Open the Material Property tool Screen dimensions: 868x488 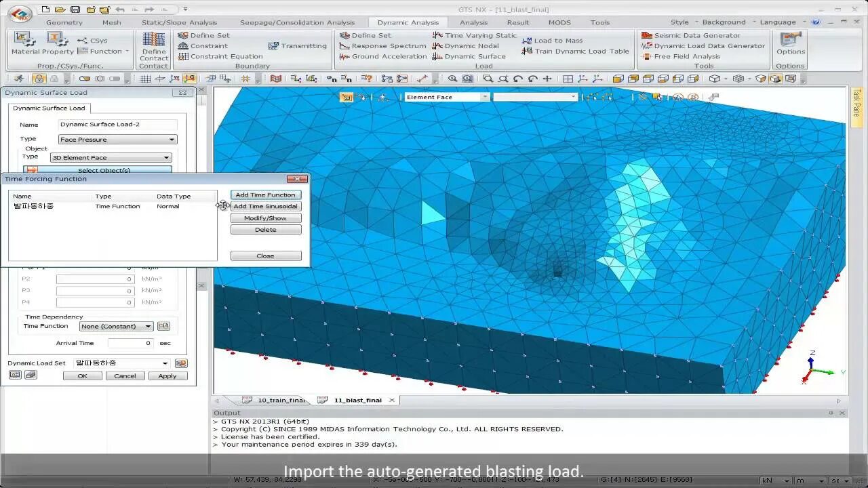(42, 43)
